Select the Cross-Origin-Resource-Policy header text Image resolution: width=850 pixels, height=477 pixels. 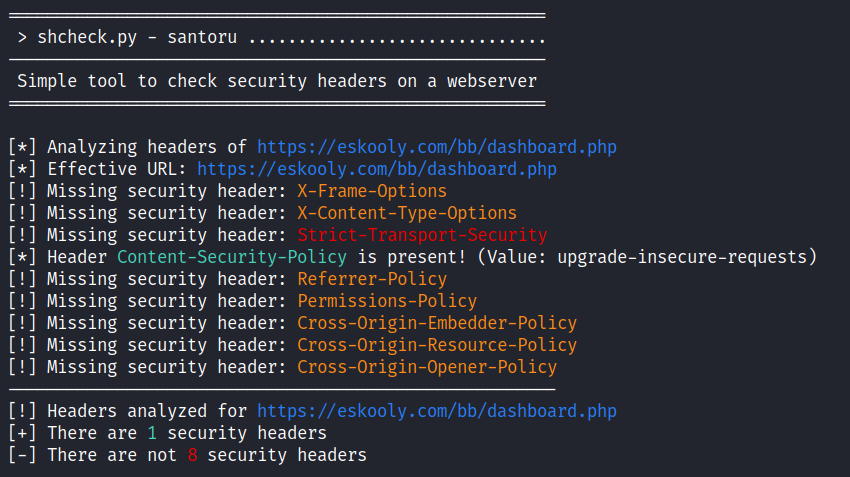[437, 345]
